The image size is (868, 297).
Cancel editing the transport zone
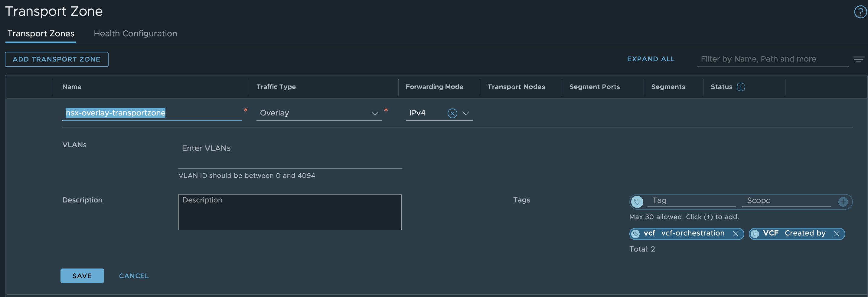(x=134, y=276)
